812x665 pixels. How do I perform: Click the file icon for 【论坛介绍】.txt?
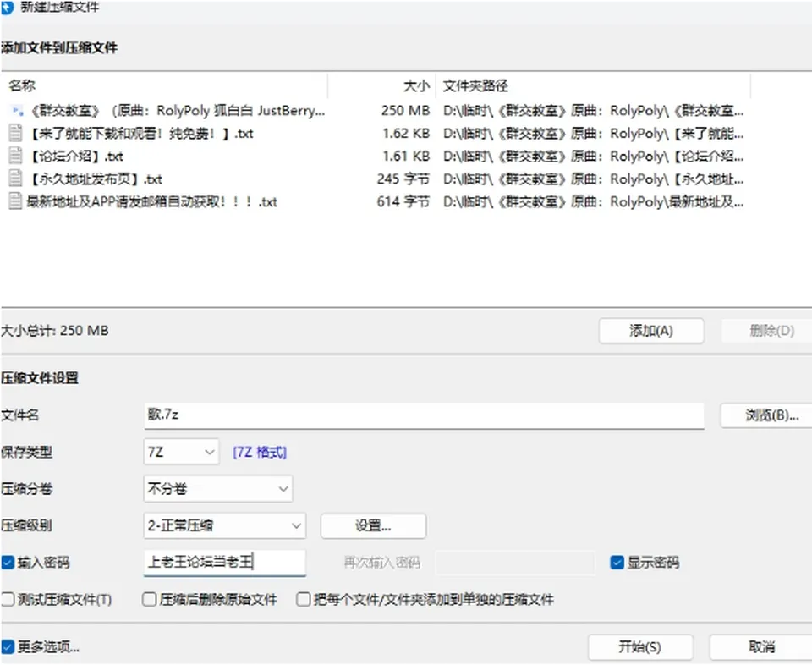[15, 156]
